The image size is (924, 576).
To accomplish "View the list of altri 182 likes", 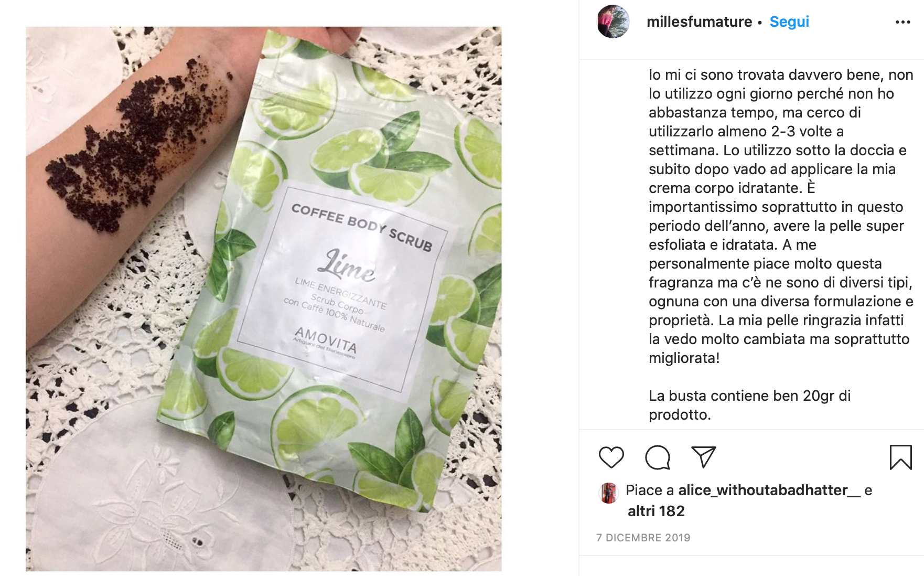I will tap(656, 511).
